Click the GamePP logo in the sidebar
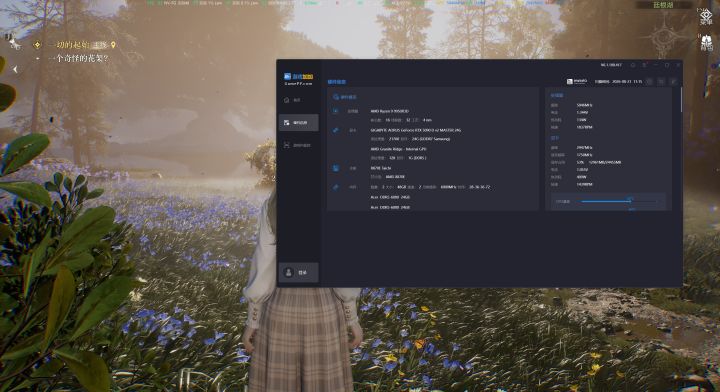Image resolution: width=720 pixels, height=392 pixels. coord(298,79)
